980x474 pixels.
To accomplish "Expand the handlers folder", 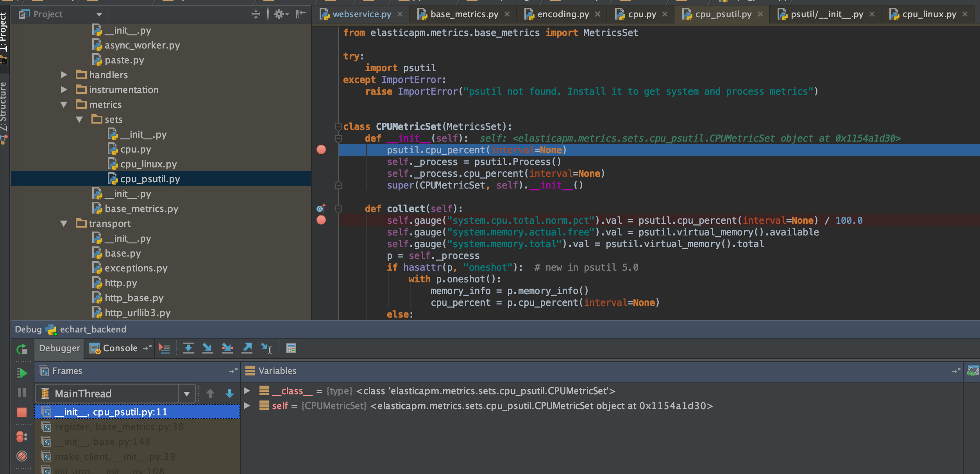I will point(64,75).
